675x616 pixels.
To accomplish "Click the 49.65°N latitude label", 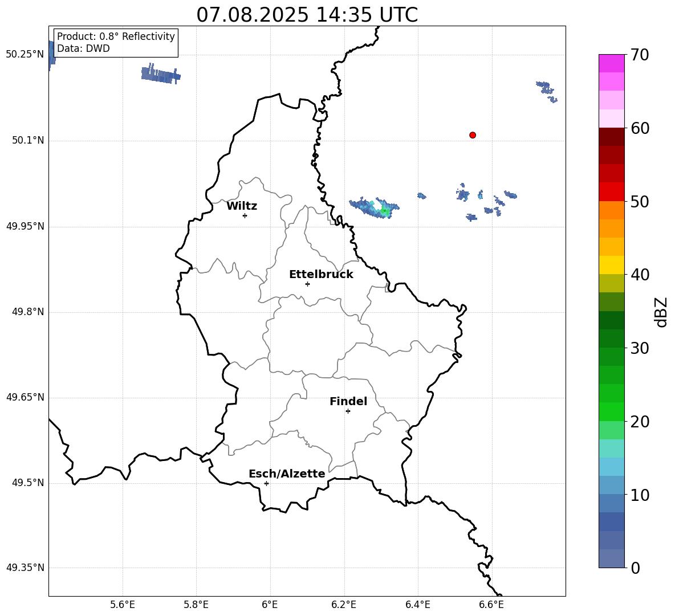I will (26, 397).
